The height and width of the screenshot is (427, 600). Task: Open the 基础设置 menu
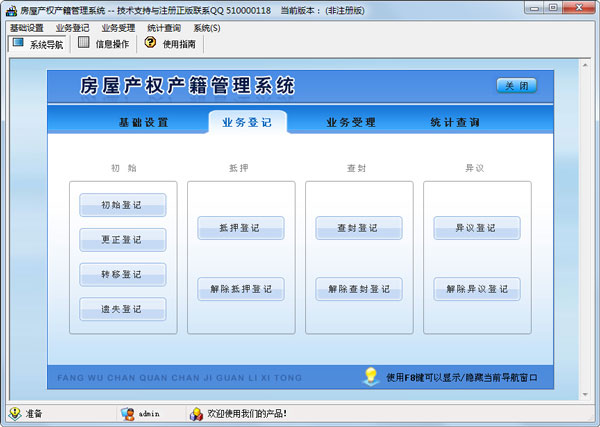pyautogui.click(x=27, y=28)
